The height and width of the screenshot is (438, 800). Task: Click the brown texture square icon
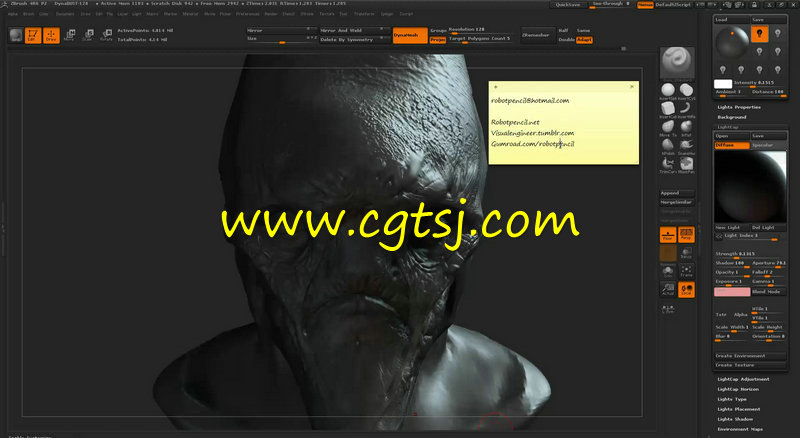coord(668,253)
